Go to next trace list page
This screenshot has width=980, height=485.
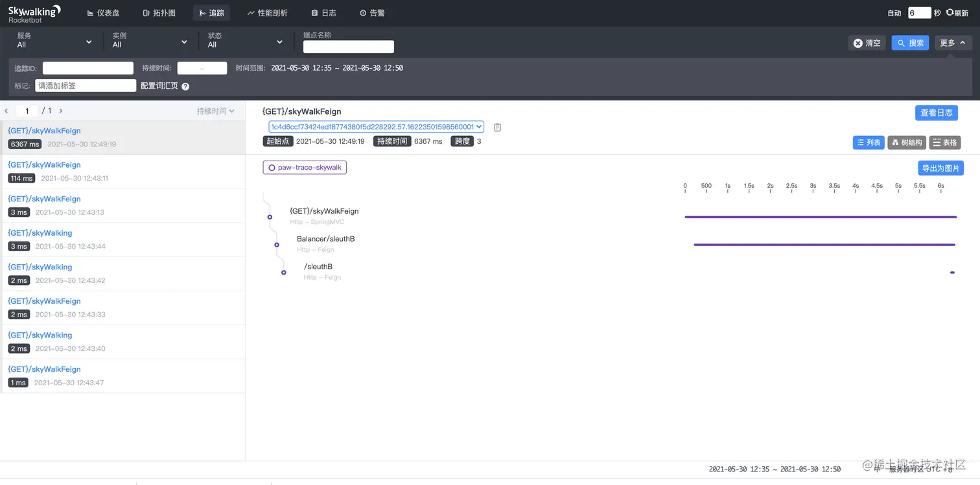coord(61,111)
